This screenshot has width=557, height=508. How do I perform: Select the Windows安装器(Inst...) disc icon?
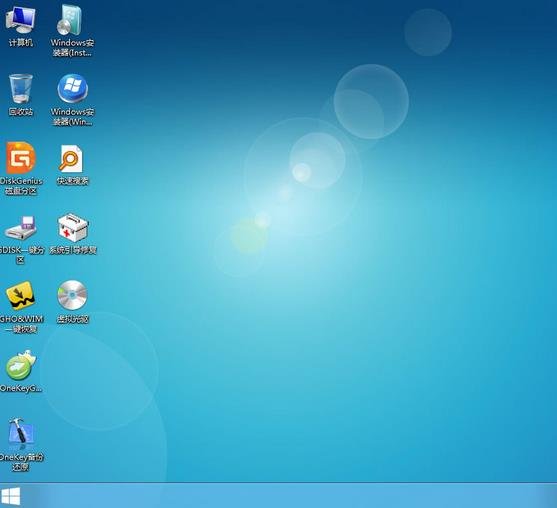pyautogui.click(x=70, y=20)
